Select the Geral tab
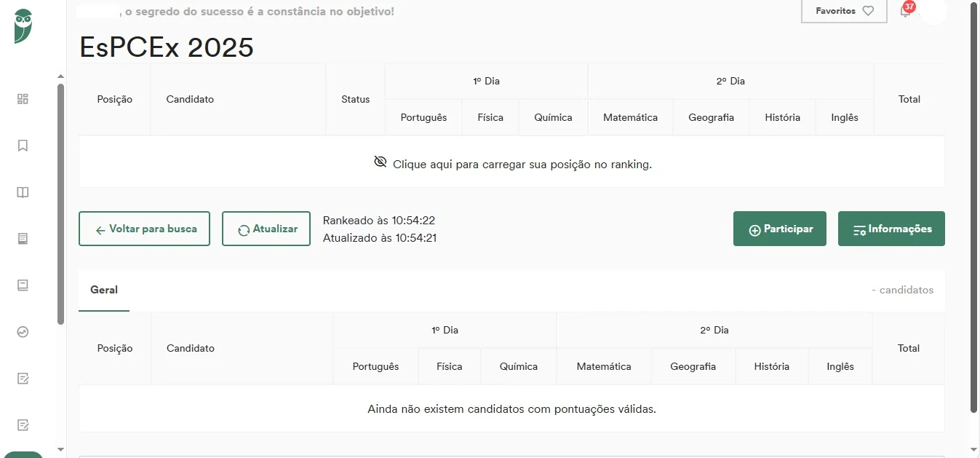Image resolution: width=980 pixels, height=458 pixels. point(104,290)
